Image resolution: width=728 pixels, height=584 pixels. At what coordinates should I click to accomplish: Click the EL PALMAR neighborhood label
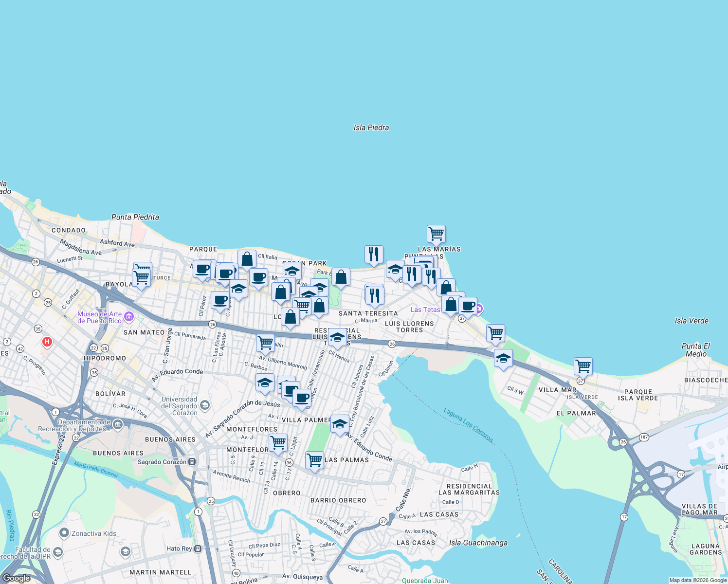[x=576, y=413]
